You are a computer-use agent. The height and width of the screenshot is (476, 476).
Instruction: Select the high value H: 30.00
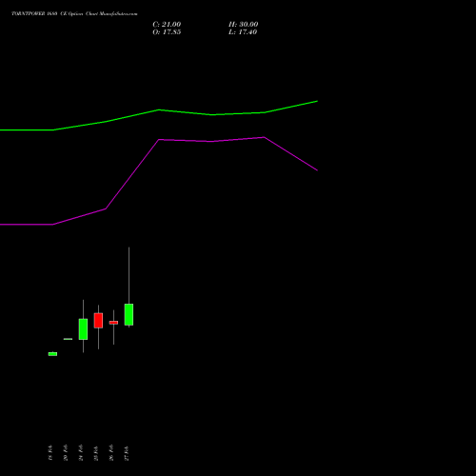[x=244, y=25]
